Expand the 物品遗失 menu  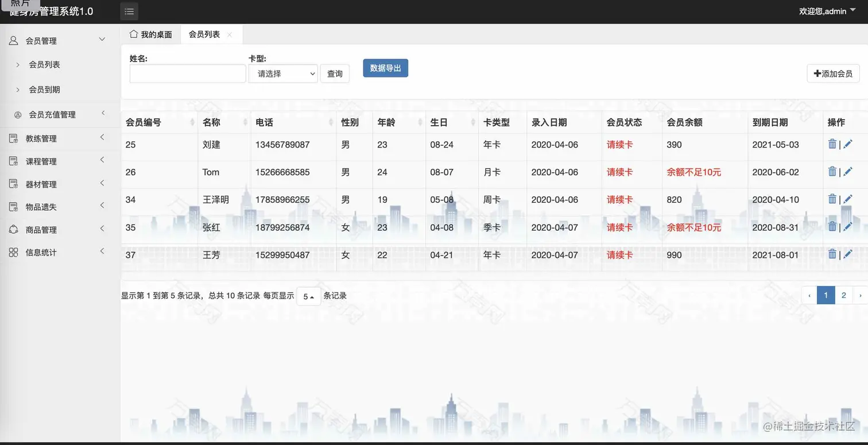pos(102,206)
